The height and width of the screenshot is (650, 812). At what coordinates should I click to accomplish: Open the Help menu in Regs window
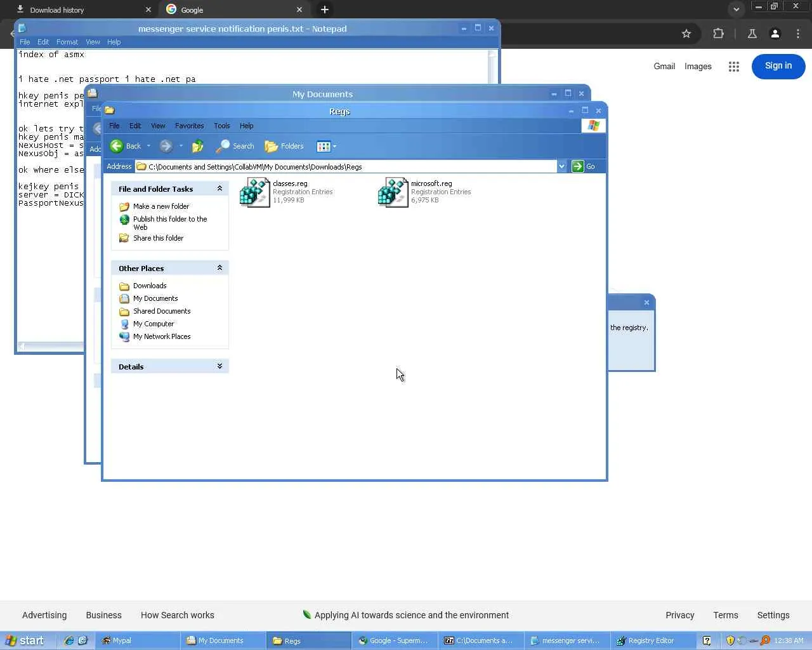[247, 126]
